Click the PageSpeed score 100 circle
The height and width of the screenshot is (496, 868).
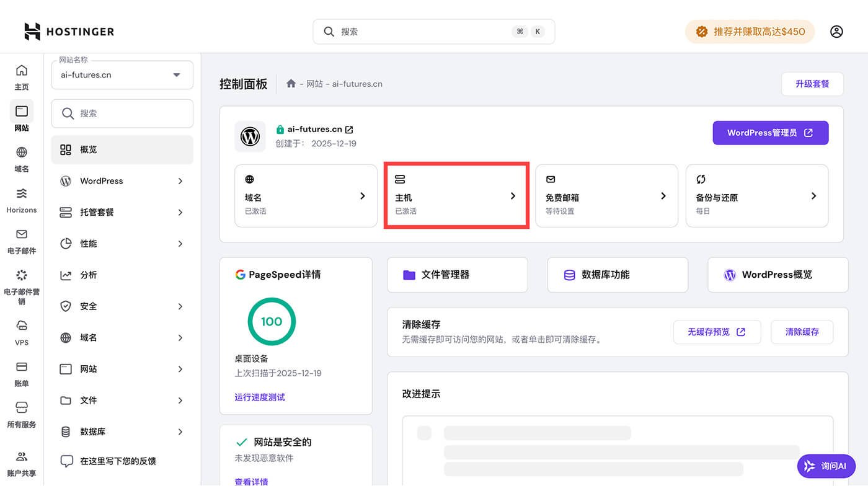[271, 321]
